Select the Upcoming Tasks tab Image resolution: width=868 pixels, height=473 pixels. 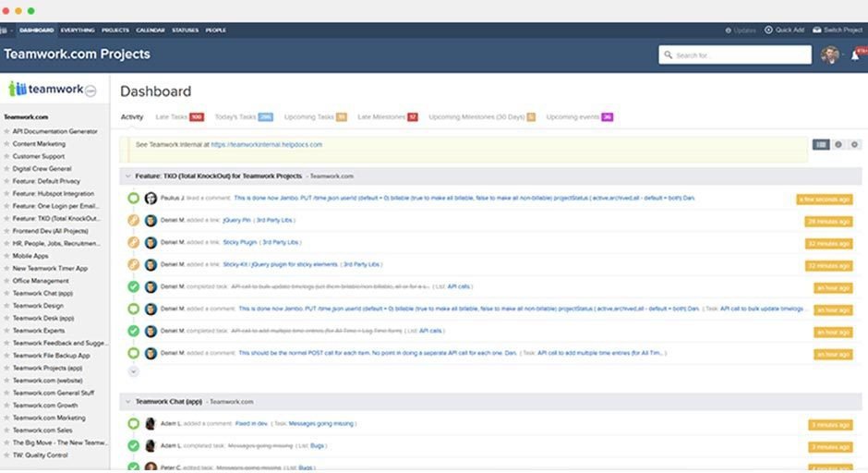[315, 117]
